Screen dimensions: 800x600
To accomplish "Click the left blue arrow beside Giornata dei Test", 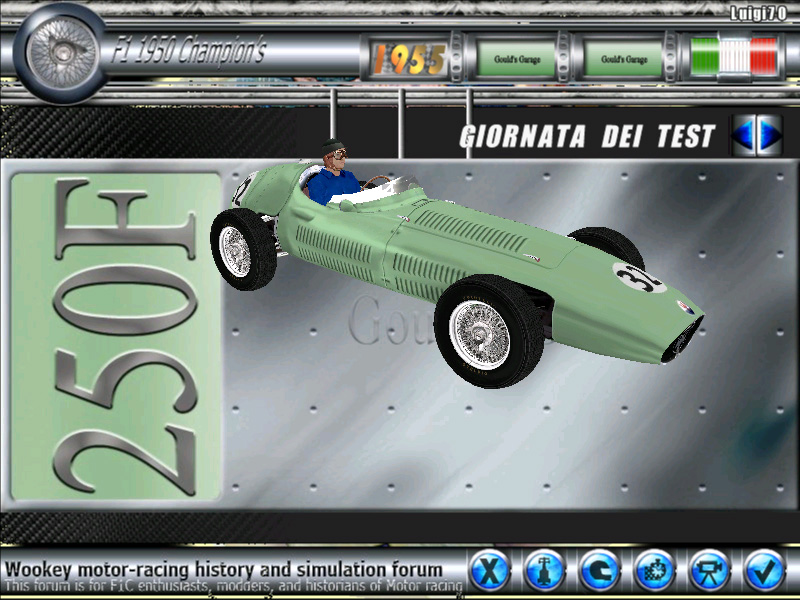I will (x=743, y=135).
